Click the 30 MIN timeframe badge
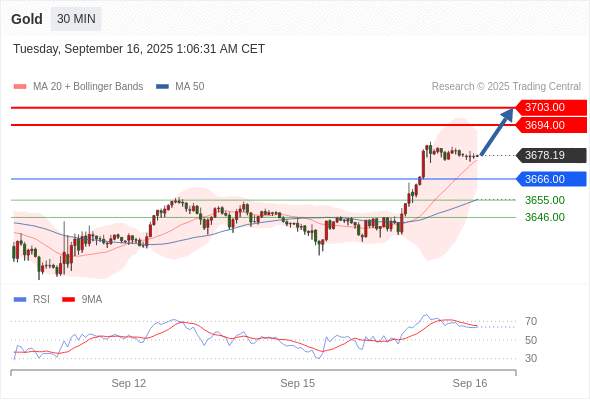 tap(76, 19)
